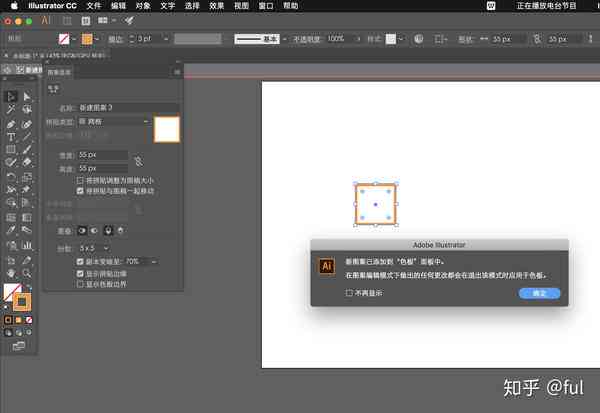The width and height of the screenshot is (600, 413).
Task: Enable the size tile to art checkbox
Action: click(80, 180)
